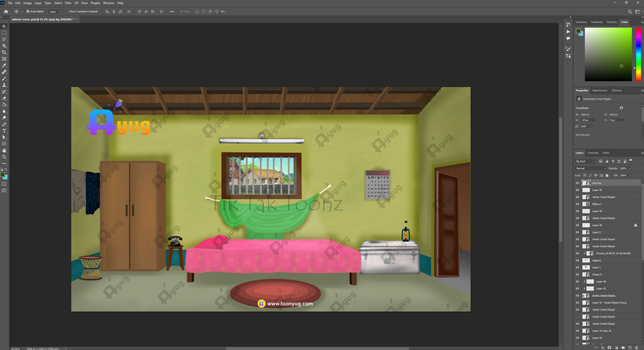Click the foreground color swatch in toolbar
The image size is (644, 350).
(3, 175)
